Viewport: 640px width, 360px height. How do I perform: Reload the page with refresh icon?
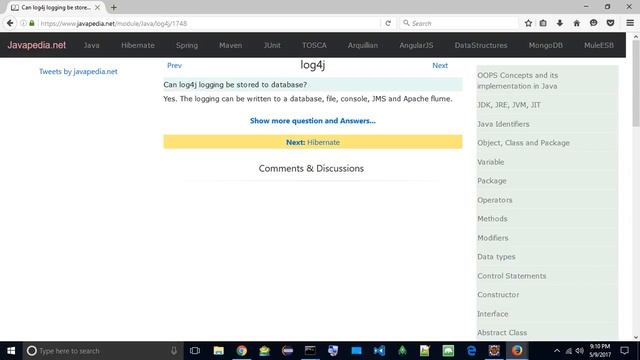pos(388,23)
